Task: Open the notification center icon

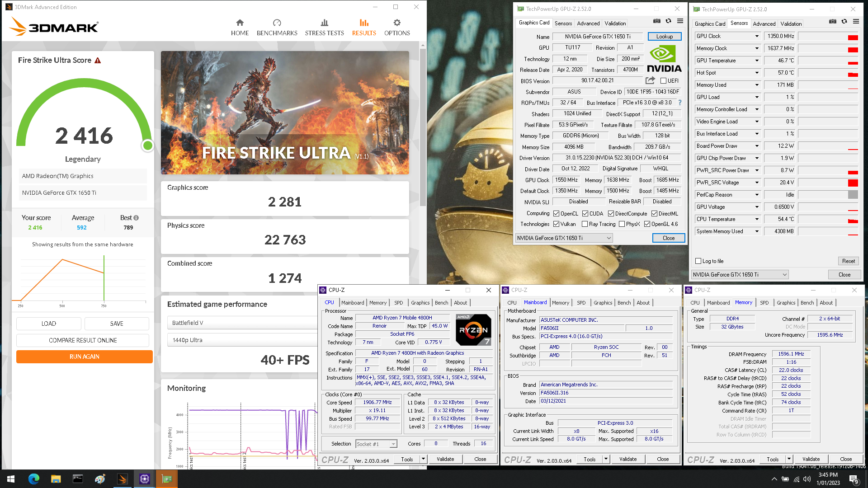Action: pyautogui.click(x=854, y=479)
